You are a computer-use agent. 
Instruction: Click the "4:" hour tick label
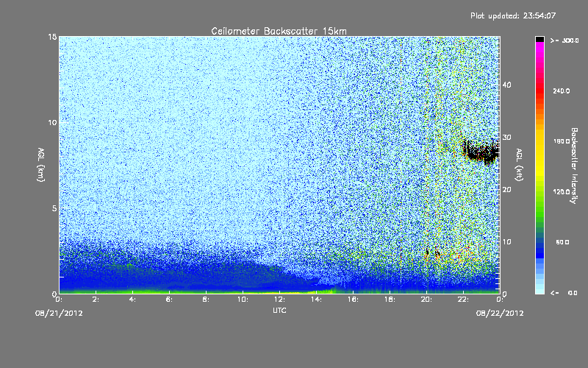(133, 300)
